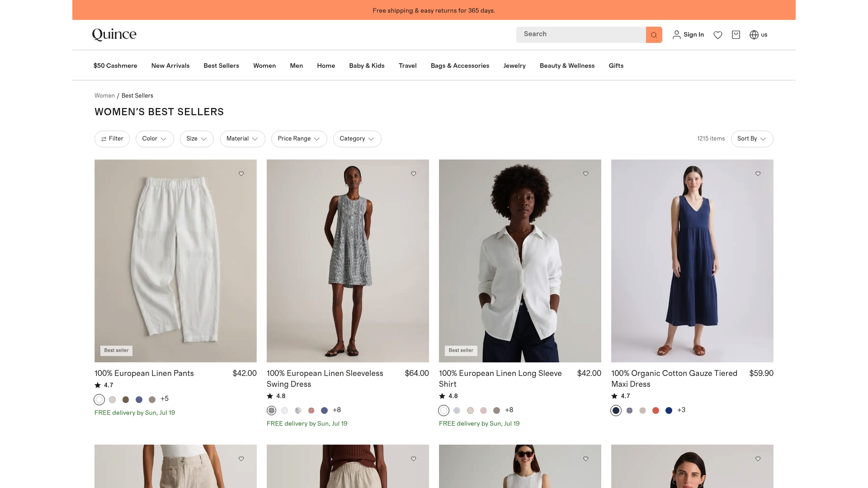Click the Sign In link
The image size is (868, 488).
693,35
